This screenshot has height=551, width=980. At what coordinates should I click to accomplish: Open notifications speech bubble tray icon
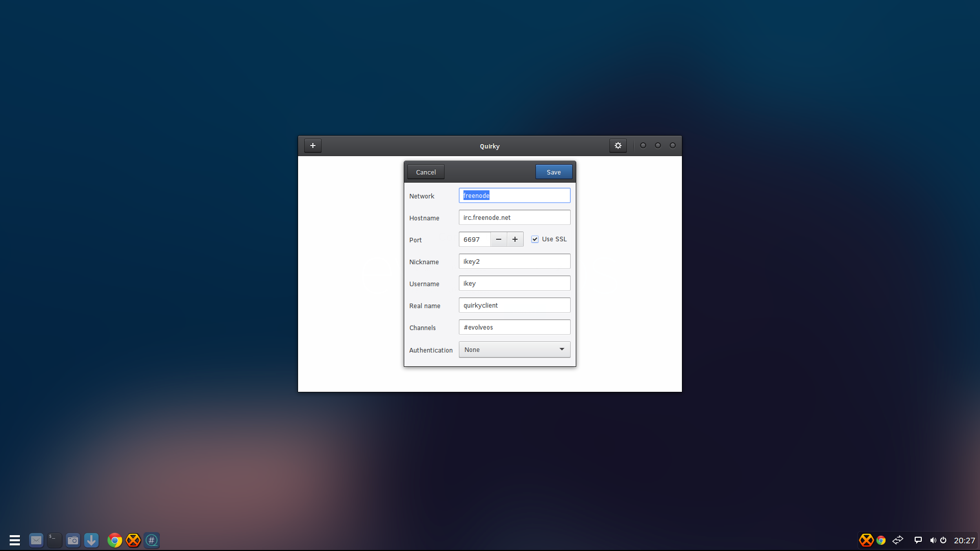(x=918, y=540)
